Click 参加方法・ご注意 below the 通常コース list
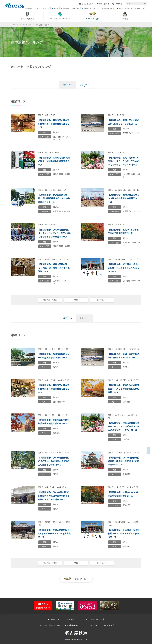 [x=50, y=300]
